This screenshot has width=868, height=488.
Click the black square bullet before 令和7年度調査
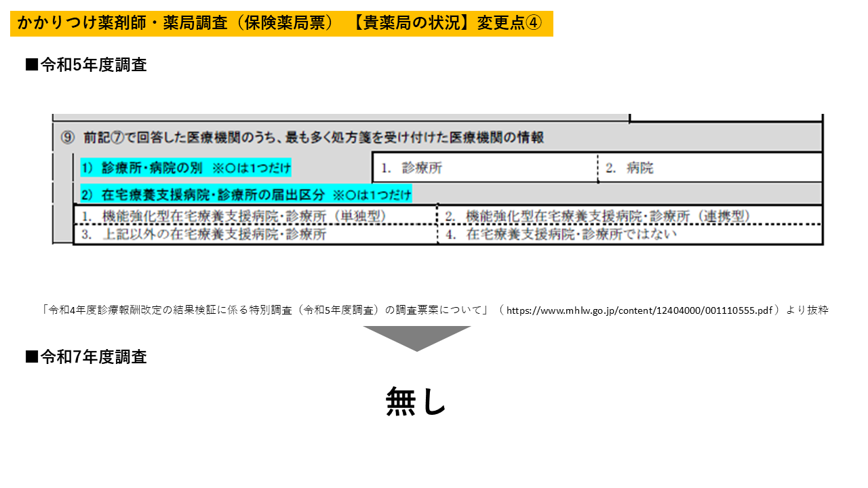tap(31, 357)
